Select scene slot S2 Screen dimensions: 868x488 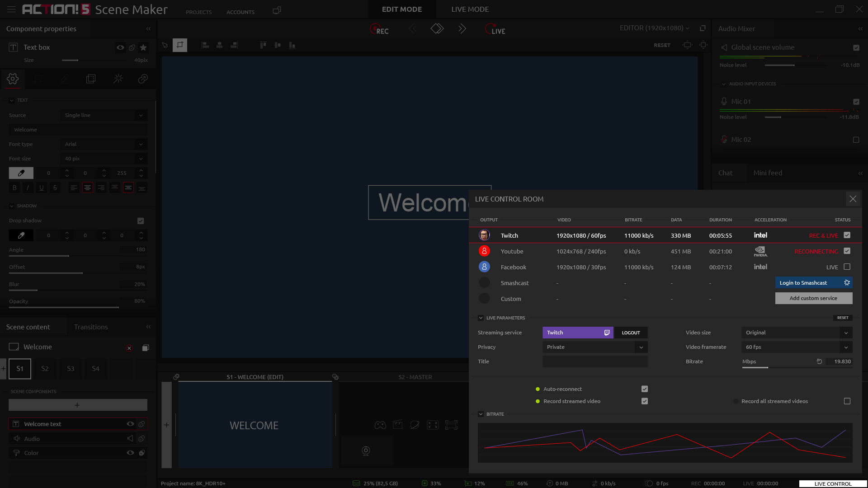45,369
